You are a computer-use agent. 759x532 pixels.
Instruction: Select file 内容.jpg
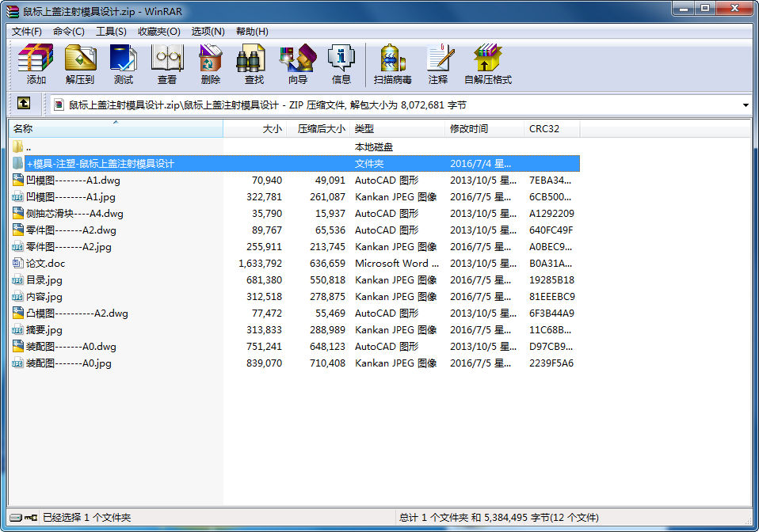[x=44, y=296]
